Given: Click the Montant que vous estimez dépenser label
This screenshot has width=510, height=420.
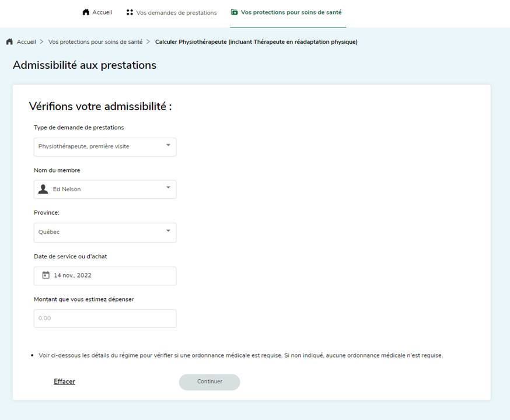Looking at the screenshot, I should [x=84, y=299].
